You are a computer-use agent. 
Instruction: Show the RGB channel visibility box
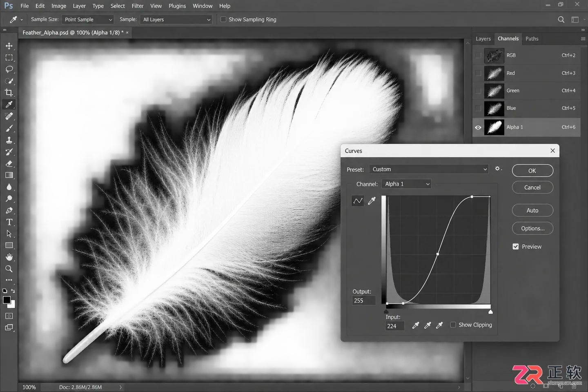click(478, 56)
